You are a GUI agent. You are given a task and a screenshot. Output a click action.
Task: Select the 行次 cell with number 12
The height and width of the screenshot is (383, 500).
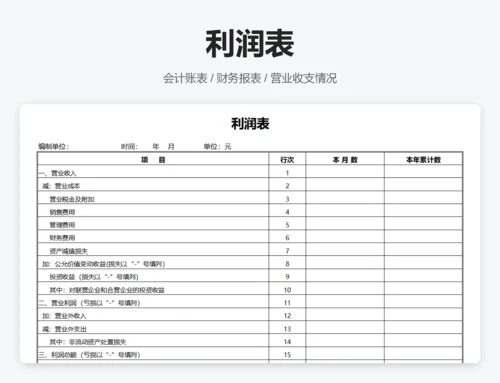tap(287, 315)
